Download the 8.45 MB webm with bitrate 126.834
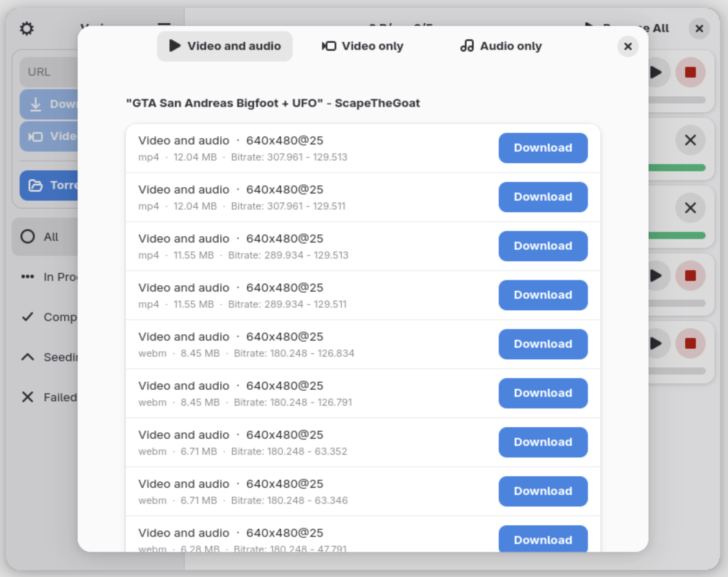Screen dimensions: 728x577 coord(543,344)
